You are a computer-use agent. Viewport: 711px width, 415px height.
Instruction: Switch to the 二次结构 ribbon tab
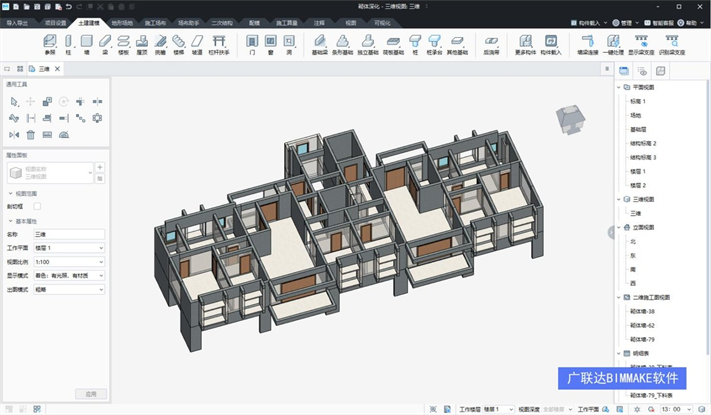(x=222, y=23)
